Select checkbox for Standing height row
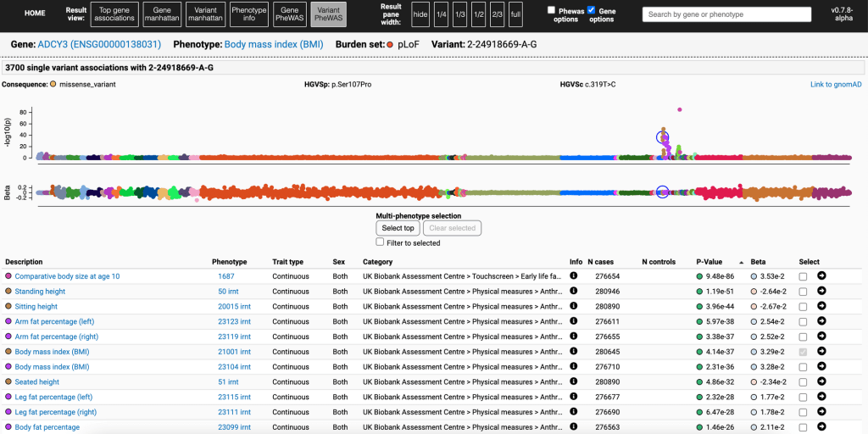This screenshot has width=868, height=434. pos(803,292)
